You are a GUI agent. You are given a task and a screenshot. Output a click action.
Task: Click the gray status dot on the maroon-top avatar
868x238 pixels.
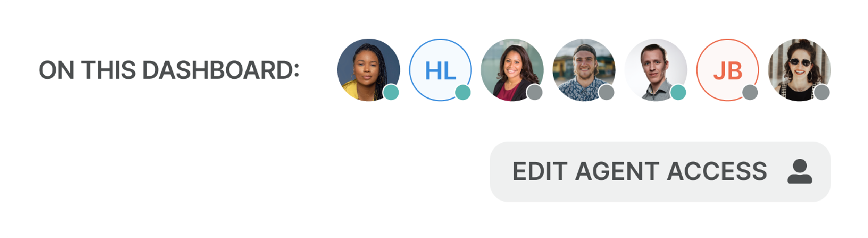(535, 92)
